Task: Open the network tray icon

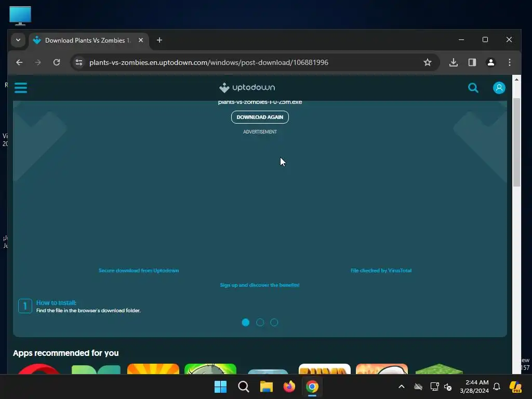Action: (x=435, y=387)
